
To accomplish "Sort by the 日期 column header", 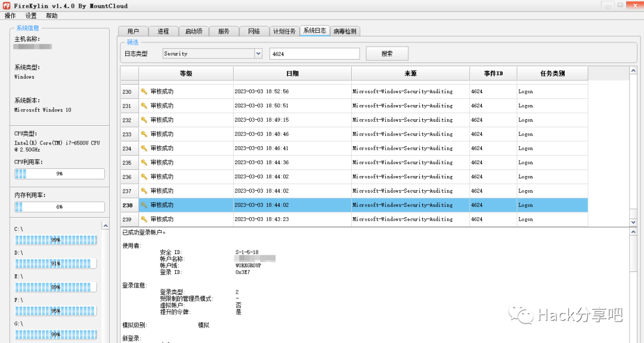I will click(x=292, y=73).
